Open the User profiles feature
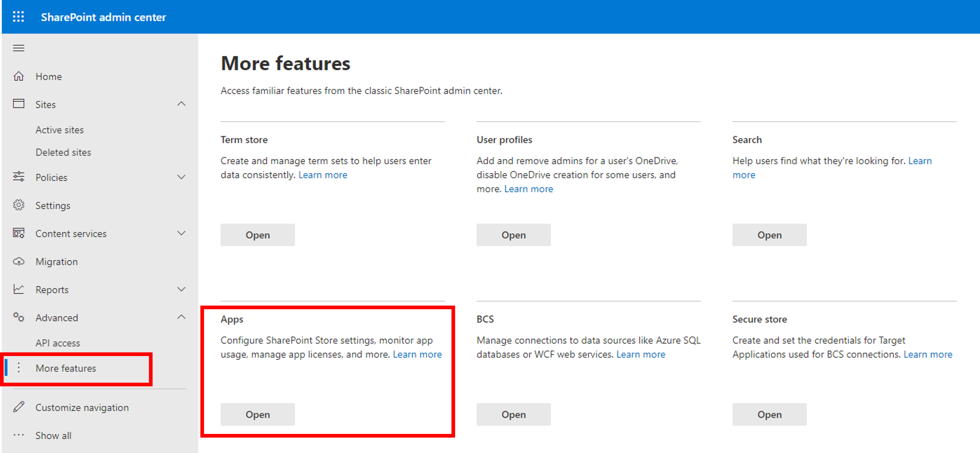 514,235
